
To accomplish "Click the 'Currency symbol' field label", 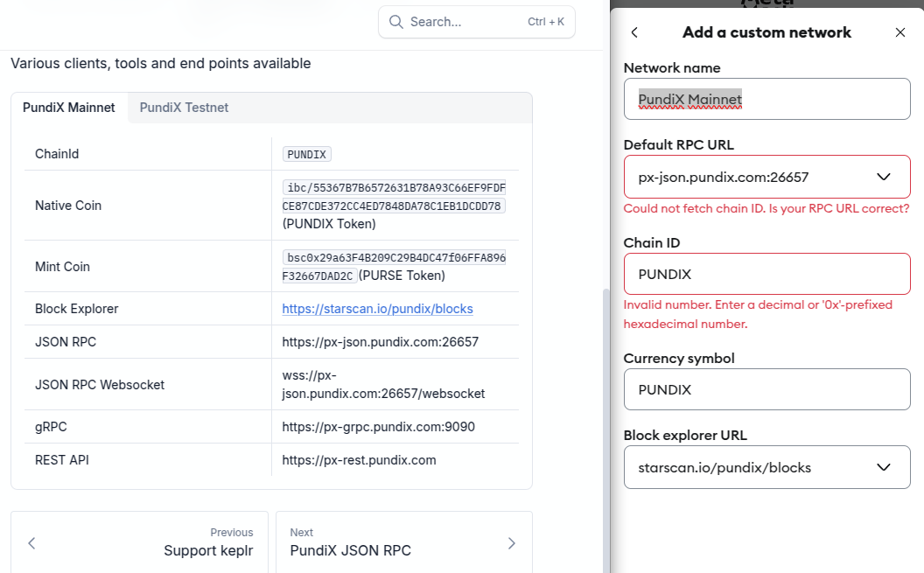I will point(679,358).
